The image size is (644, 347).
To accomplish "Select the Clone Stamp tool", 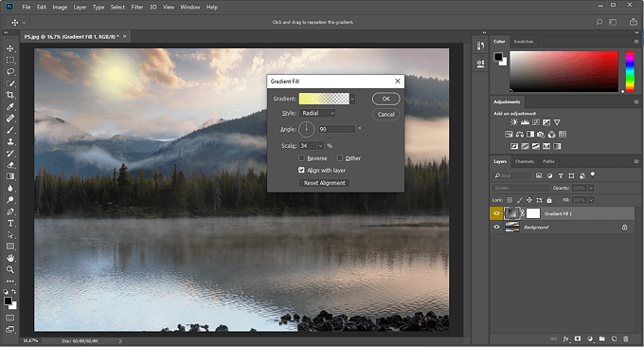I will click(x=10, y=141).
